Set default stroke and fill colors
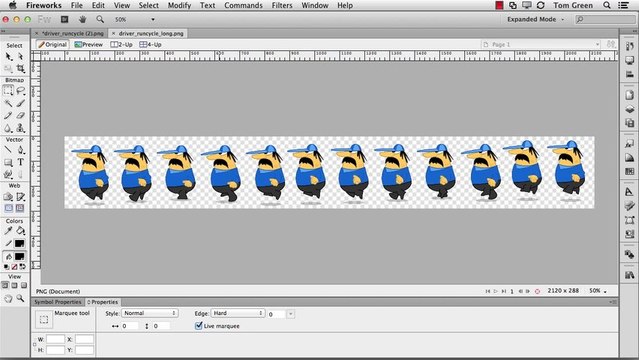The height and width of the screenshot is (360, 639). 6,267
